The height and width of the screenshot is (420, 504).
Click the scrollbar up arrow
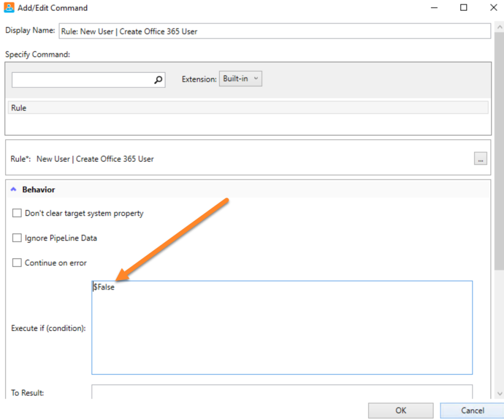point(499,28)
